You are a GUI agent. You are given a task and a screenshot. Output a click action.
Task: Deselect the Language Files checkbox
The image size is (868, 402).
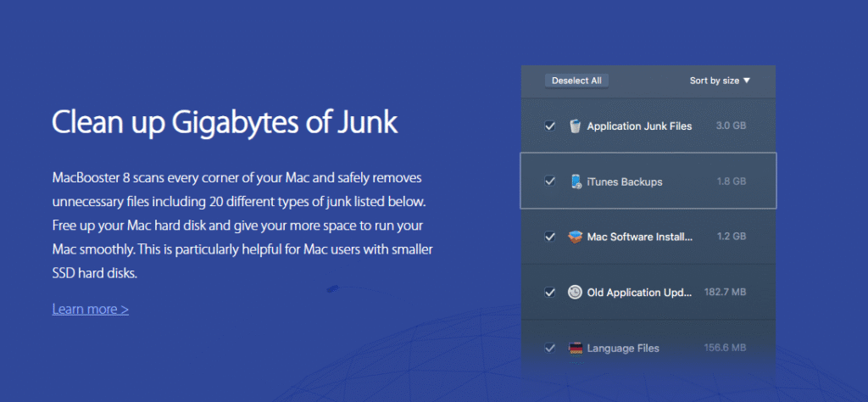[550, 348]
